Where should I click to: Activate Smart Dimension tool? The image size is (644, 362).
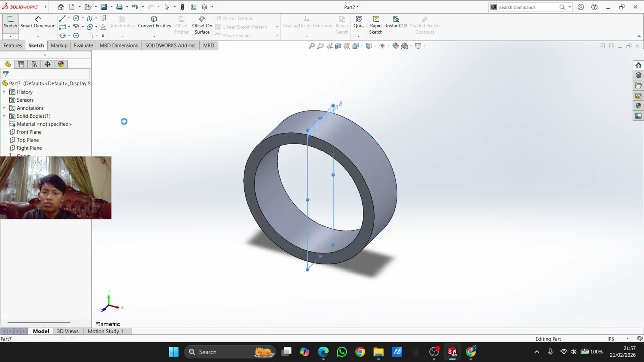coord(38,22)
